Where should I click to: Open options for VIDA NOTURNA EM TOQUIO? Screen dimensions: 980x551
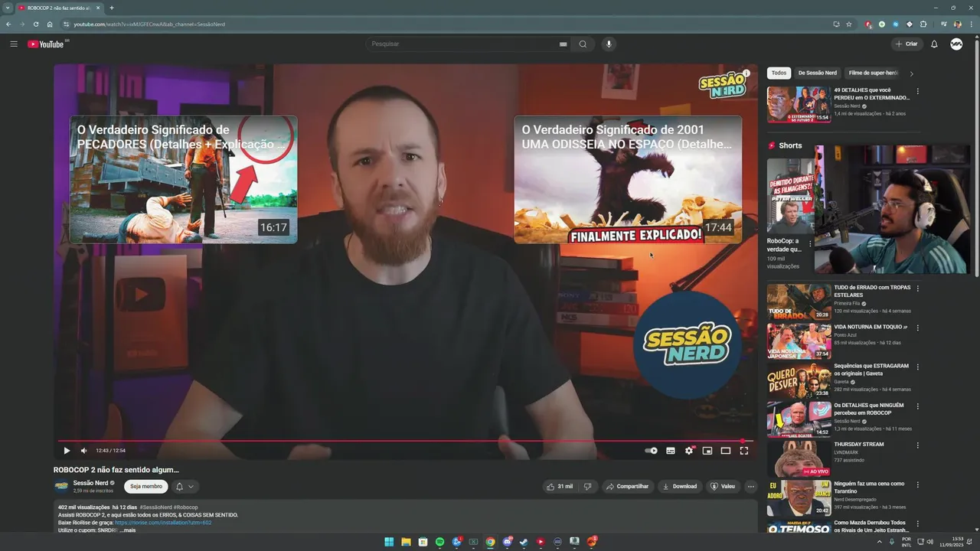coord(917,328)
